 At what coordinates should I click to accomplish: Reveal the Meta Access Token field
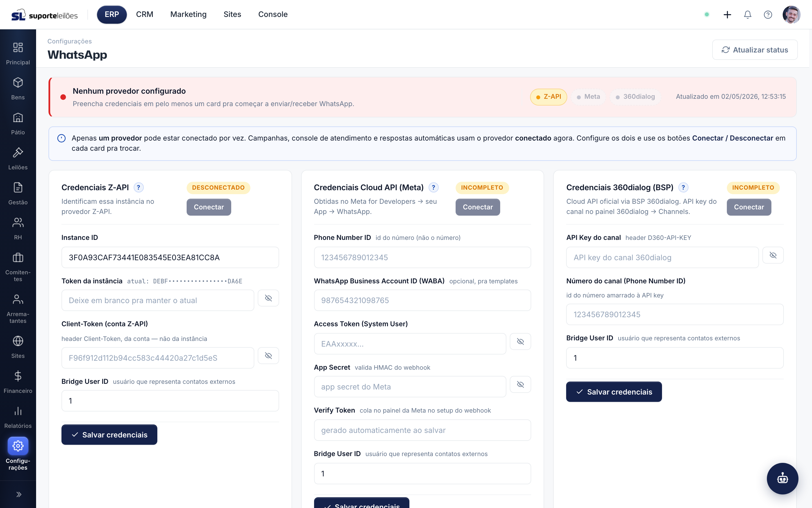(520, 341)
